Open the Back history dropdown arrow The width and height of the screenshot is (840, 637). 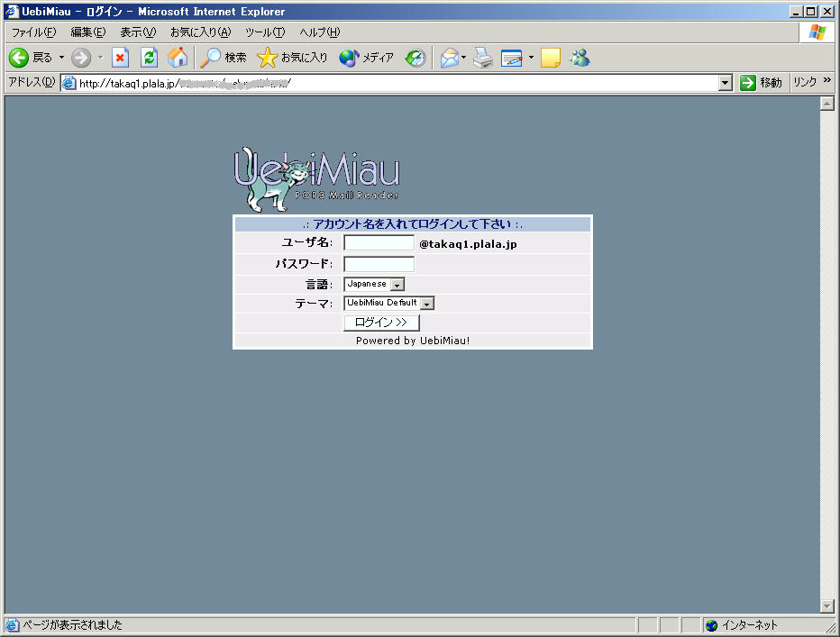click(61, 58)
